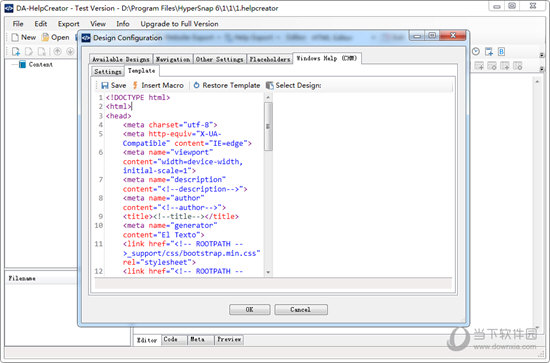This screenshot has height=363, width=550.
Task: Open the Edit menu
Action: 41,24
